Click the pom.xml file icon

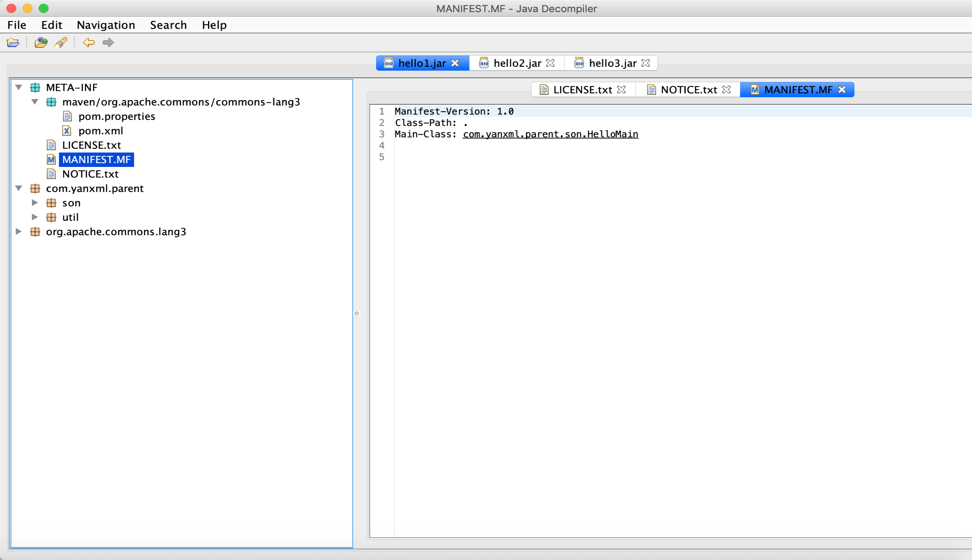click(x=67, y=131)
